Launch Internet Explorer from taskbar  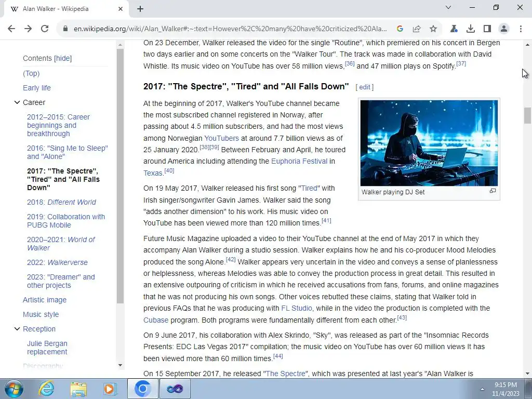pyautogui.click(x=46, y=389)
